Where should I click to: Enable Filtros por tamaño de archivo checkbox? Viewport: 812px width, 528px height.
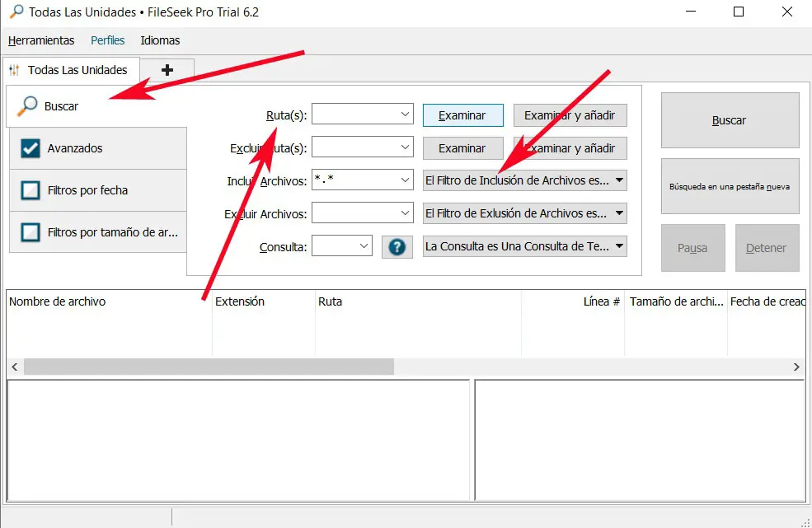(x=30, y=232)
